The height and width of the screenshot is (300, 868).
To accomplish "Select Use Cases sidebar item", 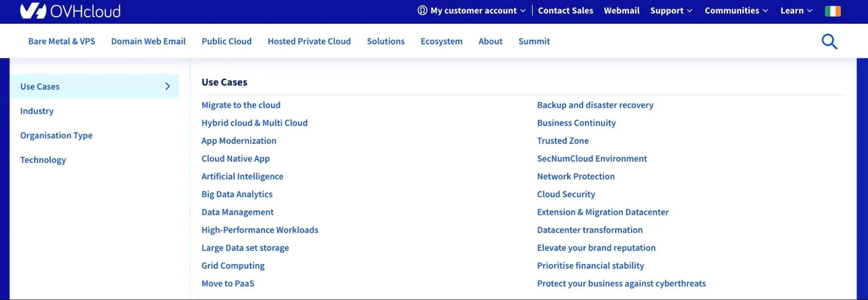I will pyautogui.click(x=94, y=86).
